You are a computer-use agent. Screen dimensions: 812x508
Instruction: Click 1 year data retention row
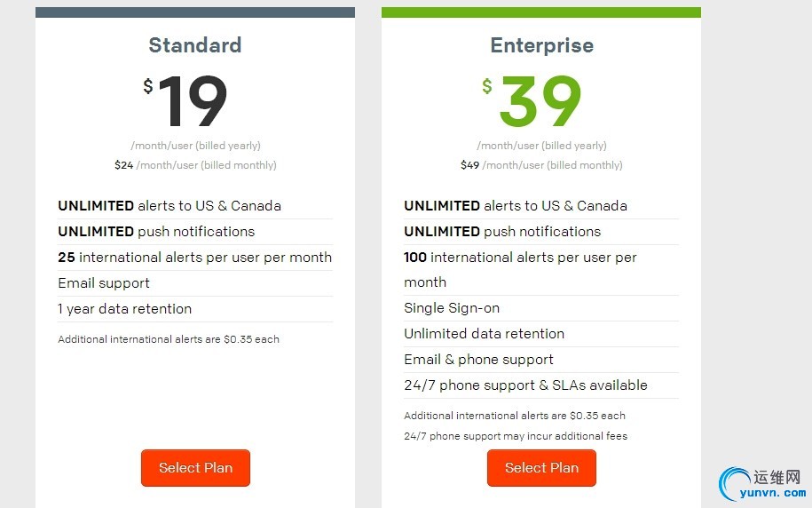coord(195,309)
